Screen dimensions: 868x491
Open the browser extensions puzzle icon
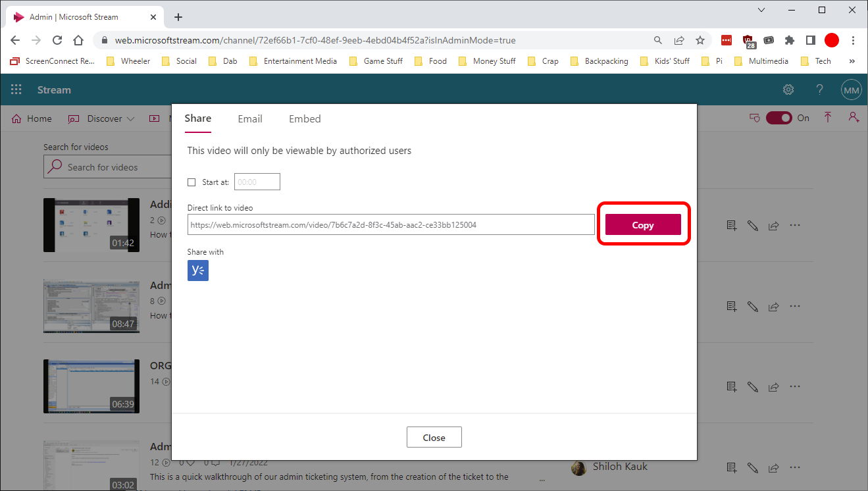(790, 40)
